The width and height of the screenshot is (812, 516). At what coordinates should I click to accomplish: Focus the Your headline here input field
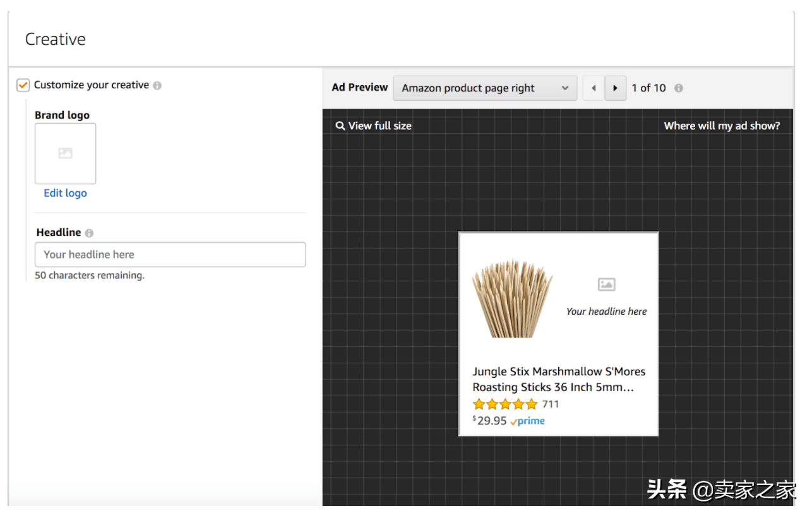[170, 254]
